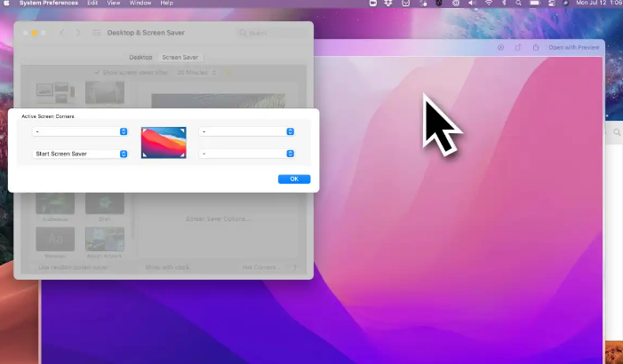The width and height of the screenshot is (623, 364).
Task: Open the 20 Minutes delay dropdown
Action: pyautogui.click(x=196, y=73)
